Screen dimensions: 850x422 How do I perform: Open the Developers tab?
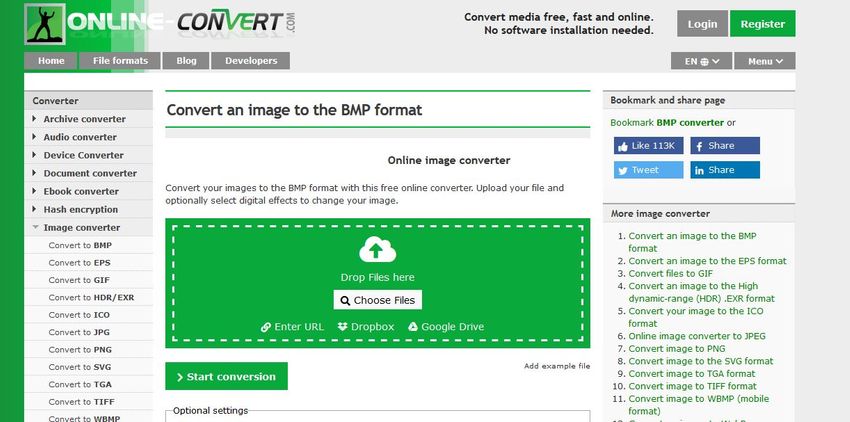[251, 61]
